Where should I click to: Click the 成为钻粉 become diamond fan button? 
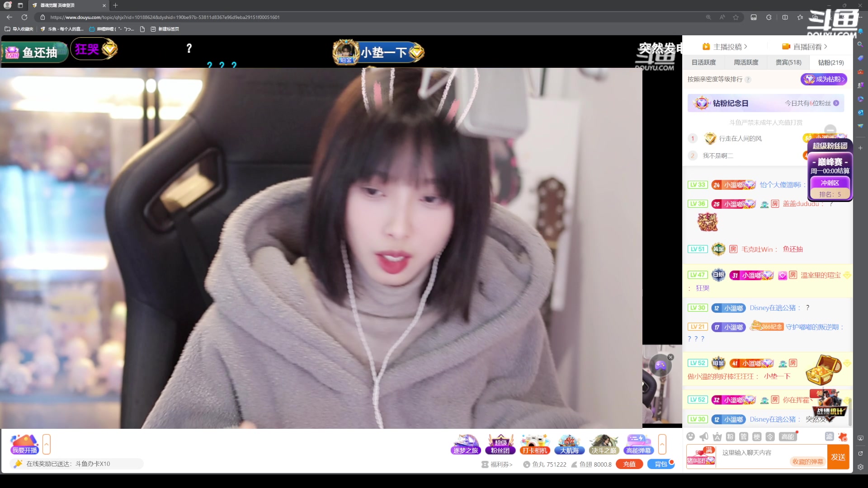[824, 79]
